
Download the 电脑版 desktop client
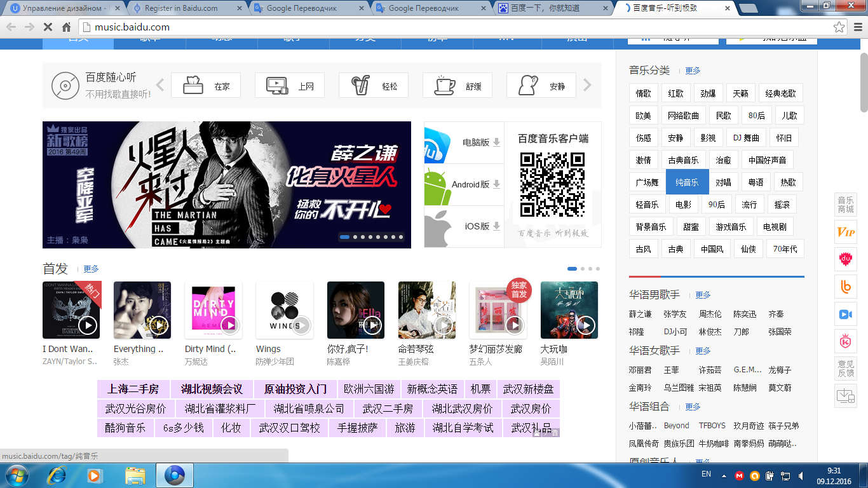point(464,142)
